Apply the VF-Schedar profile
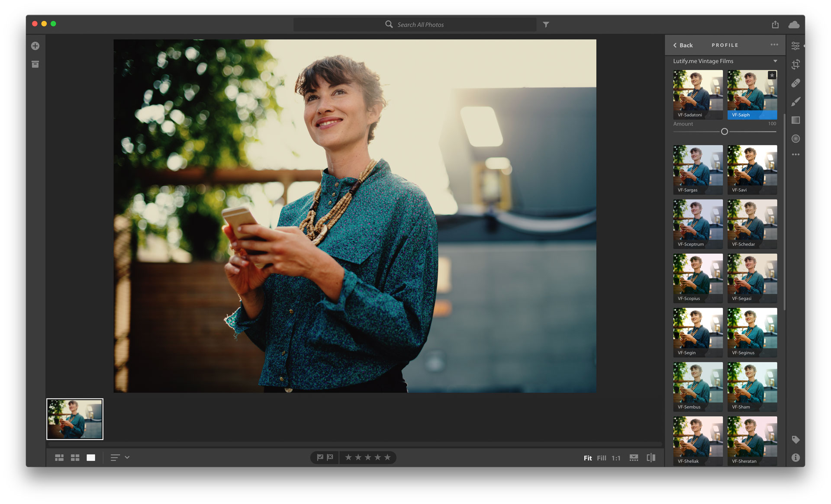The image size is (831, 504). tap(752, 224)
